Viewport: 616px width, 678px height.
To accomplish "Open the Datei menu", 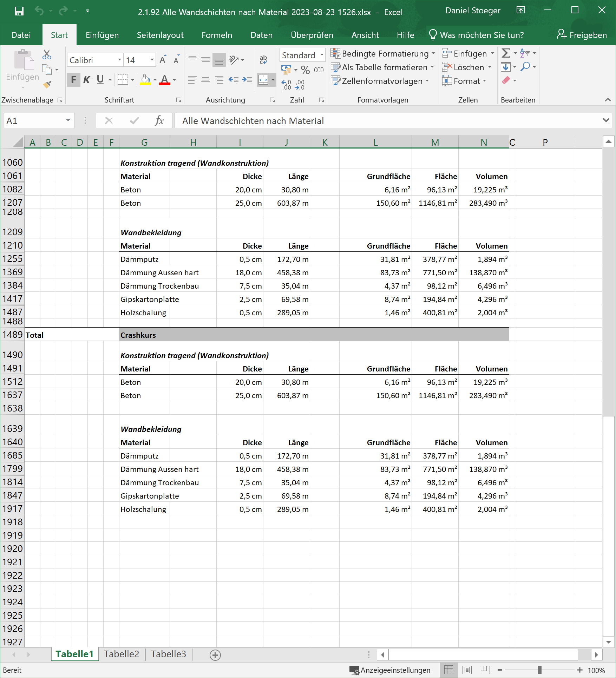I will pos(21,35).
